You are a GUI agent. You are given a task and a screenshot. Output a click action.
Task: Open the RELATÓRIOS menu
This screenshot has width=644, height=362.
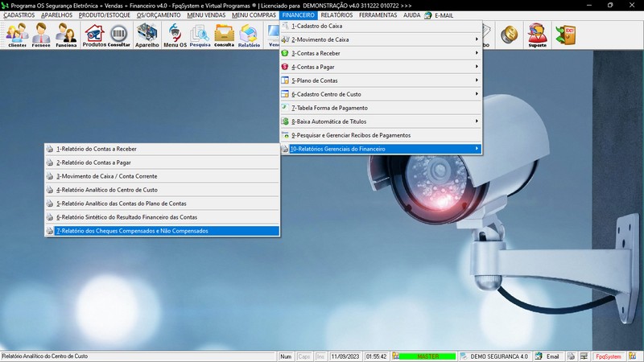(336, 15)
